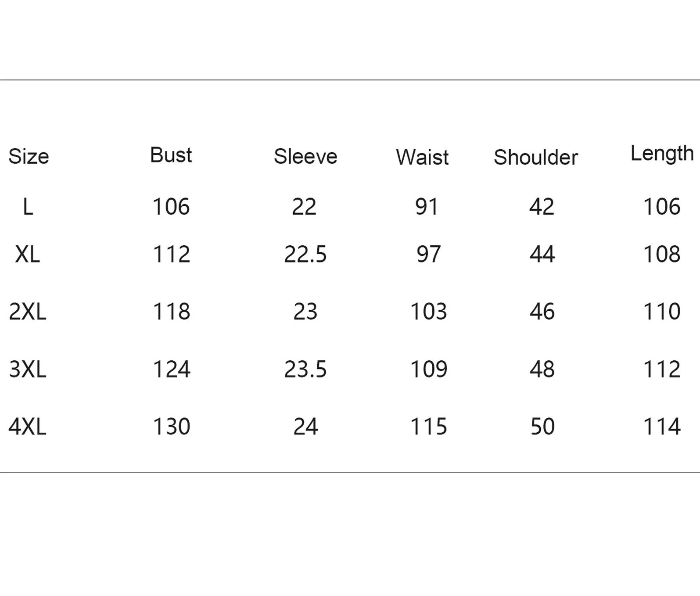Viewport: 700px width, 596px height.
Task: Select the Shoulder column header
Action: pyautogui.click(x=536, y=157)
